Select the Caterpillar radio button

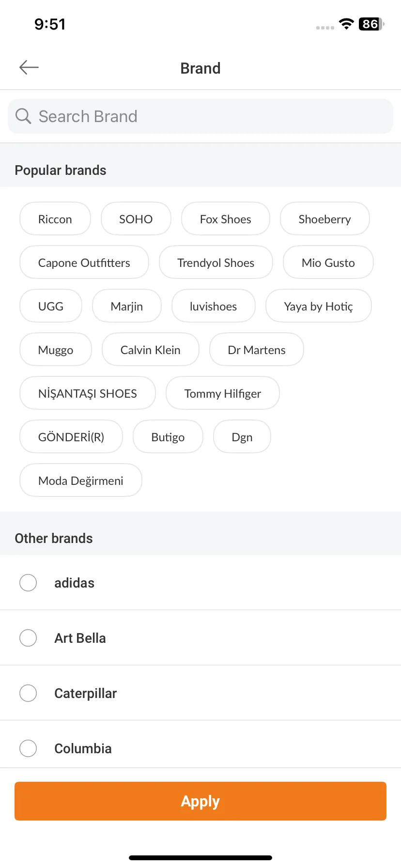[28, 693]
